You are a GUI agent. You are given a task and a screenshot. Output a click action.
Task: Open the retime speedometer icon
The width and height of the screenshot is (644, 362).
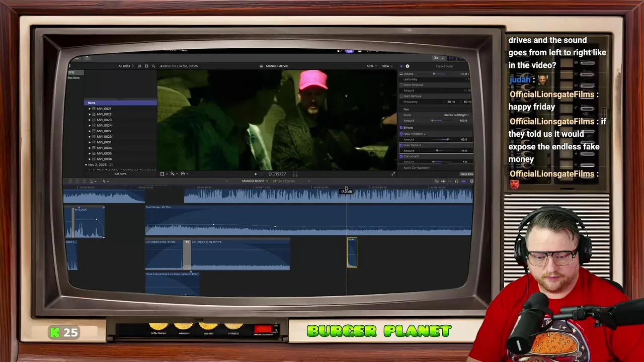(x=183, y=173)
